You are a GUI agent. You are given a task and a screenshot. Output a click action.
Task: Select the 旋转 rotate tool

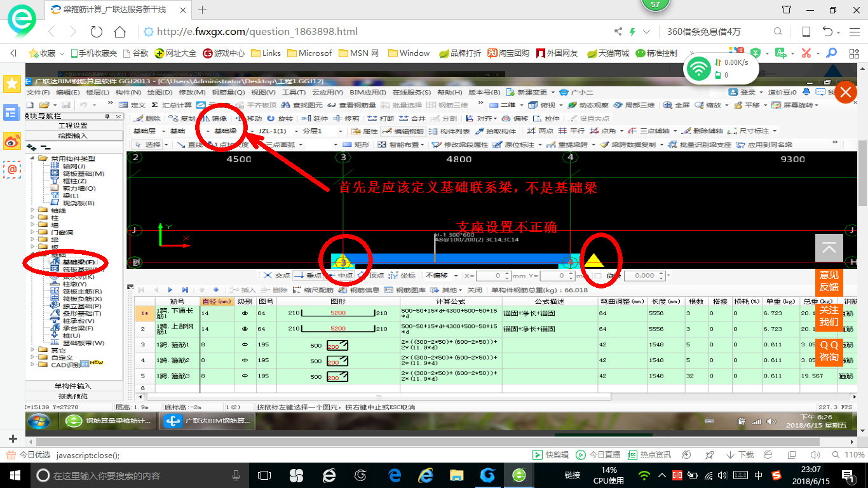(x=280, y=118)
